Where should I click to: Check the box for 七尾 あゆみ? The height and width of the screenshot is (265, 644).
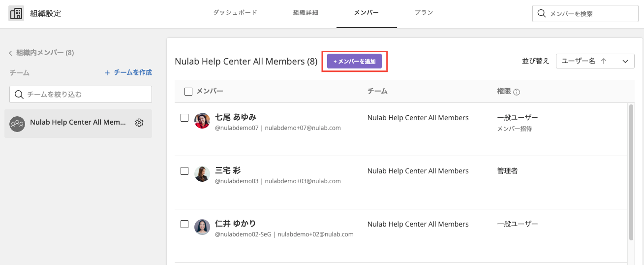(x=184, y=118)
